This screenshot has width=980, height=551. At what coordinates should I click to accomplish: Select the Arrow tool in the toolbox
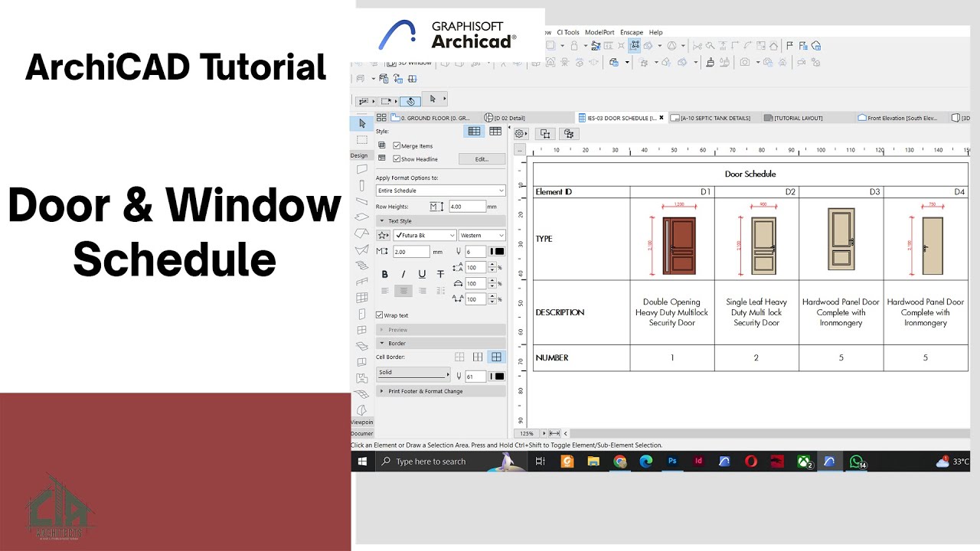point(361,122)
